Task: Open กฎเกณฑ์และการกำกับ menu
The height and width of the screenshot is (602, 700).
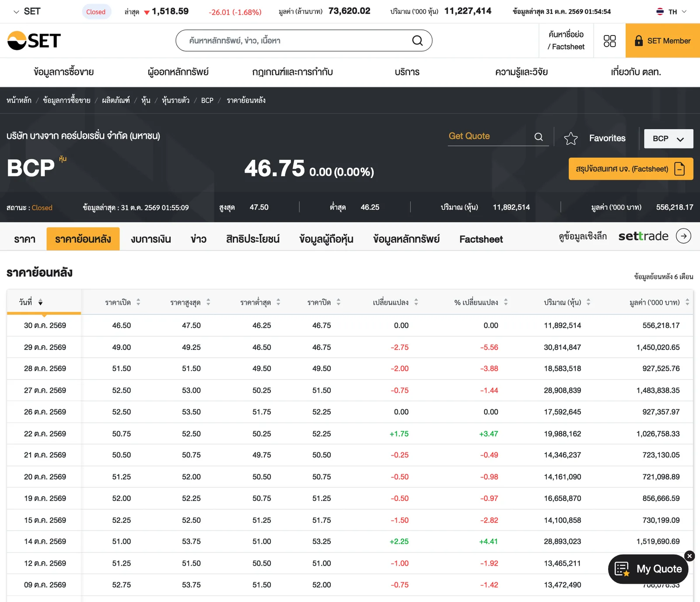Action: pyautogui.click(x=292, y=72)
